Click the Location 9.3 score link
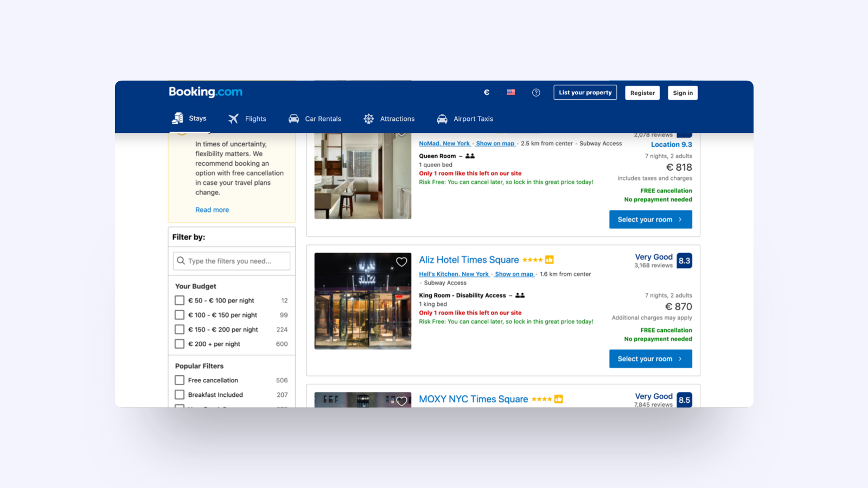 (672, 145)
